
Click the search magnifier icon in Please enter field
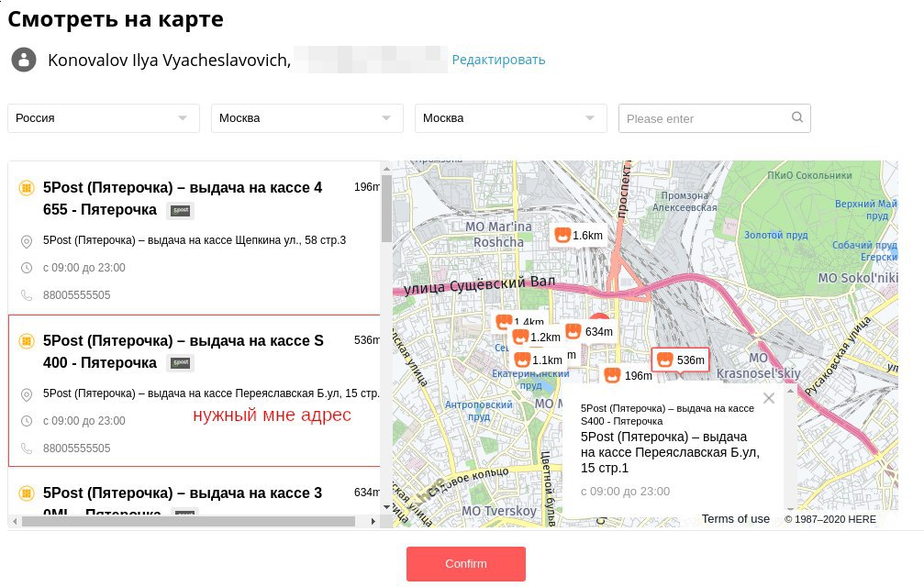(x=796, y=117)
